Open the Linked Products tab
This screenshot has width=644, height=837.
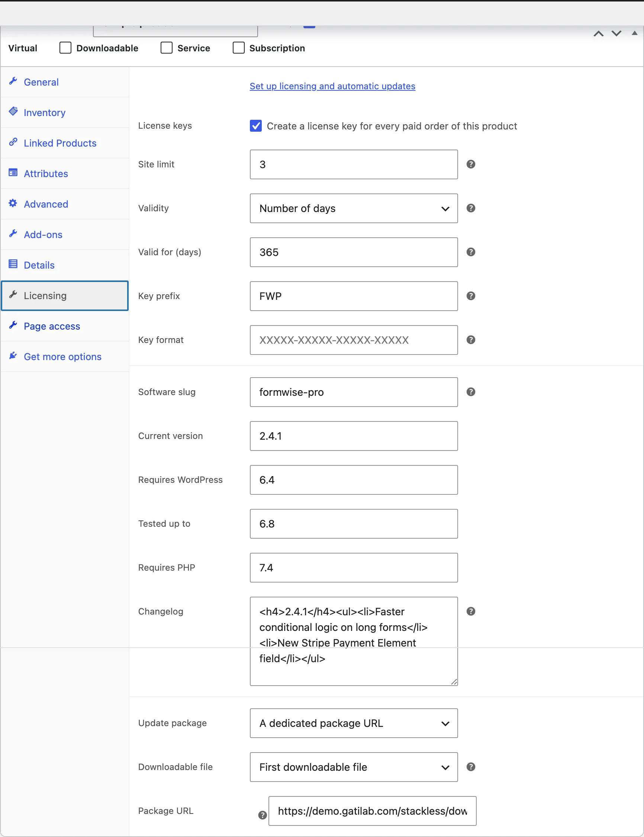click(x=65, y=143)
